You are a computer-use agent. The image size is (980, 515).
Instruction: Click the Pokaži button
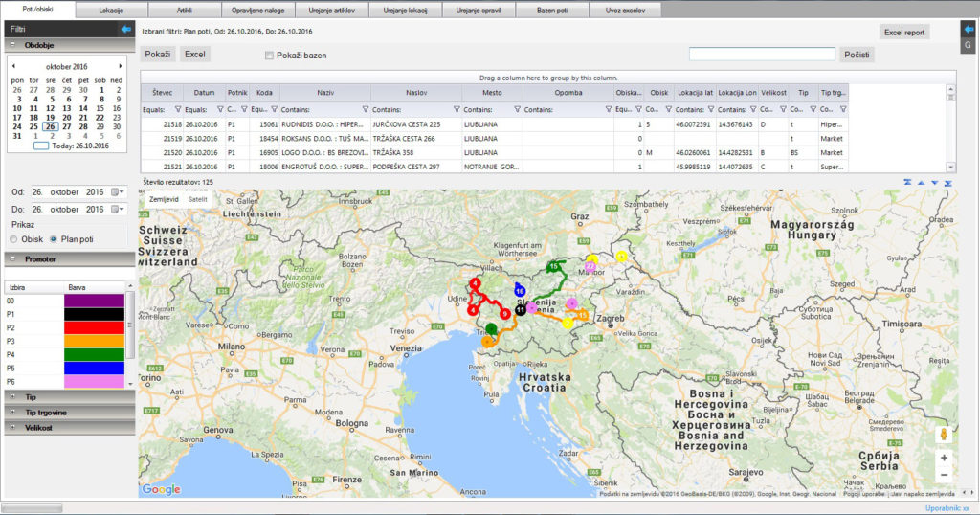pyautogui.click(x=158, y=55)
